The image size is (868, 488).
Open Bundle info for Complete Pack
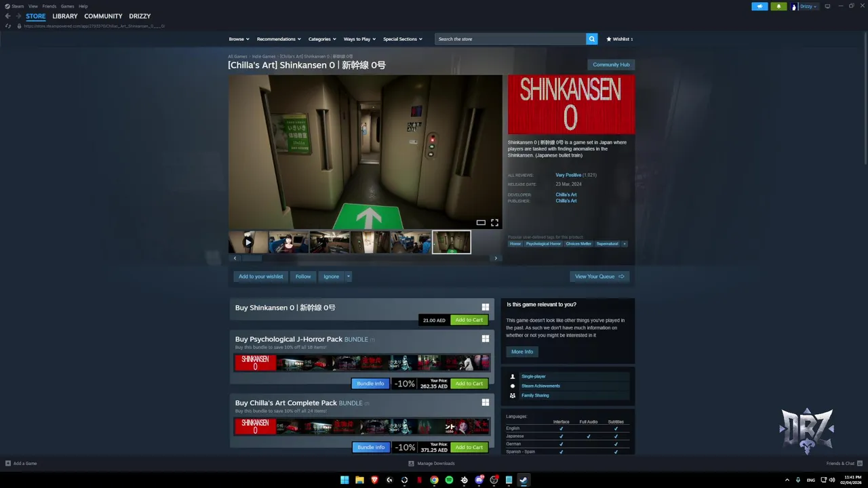tap(371, 447)
